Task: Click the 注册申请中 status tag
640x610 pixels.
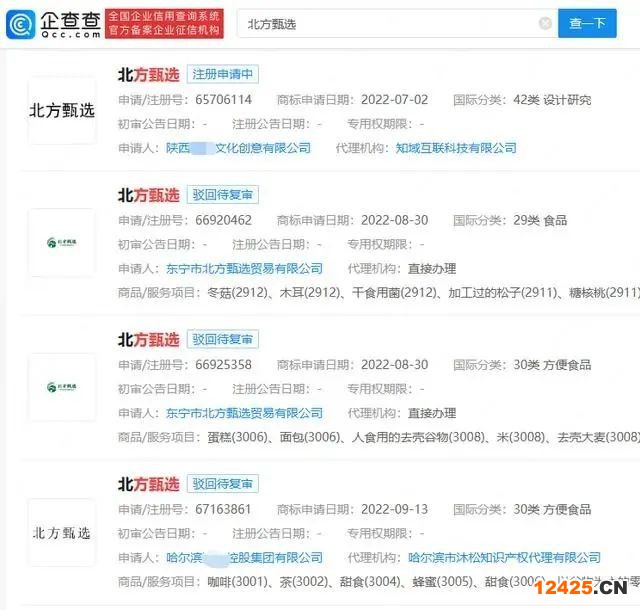Action: pyautogui.click(x=222, y=75)
